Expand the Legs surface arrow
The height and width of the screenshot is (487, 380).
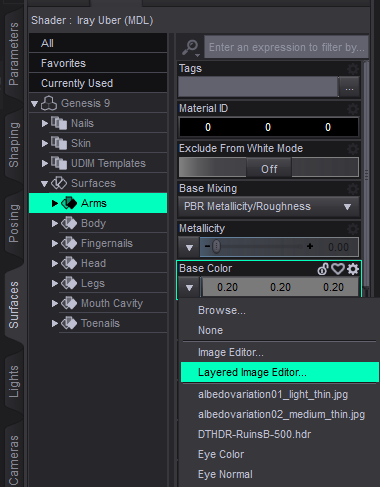pyautogui.click(x=55, y=284)
